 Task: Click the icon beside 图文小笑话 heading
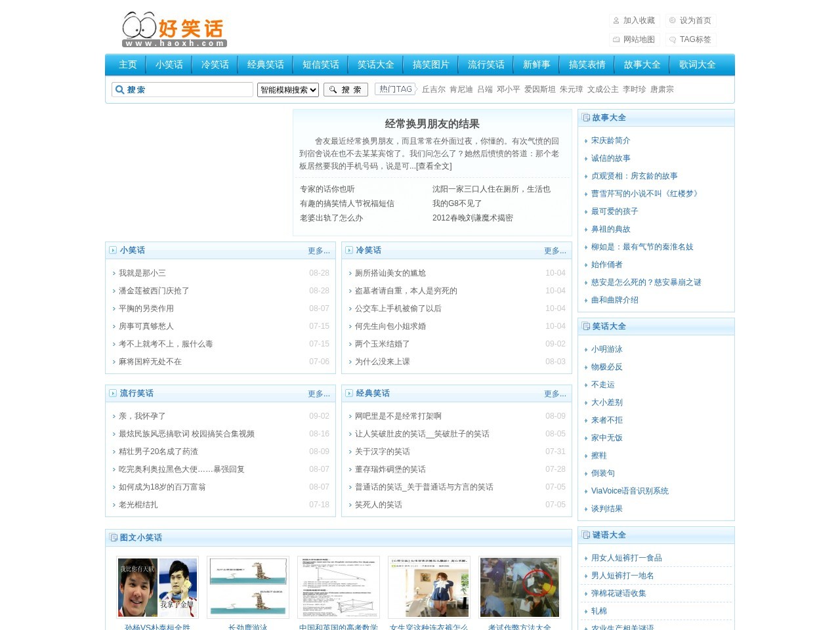(112, 537)
